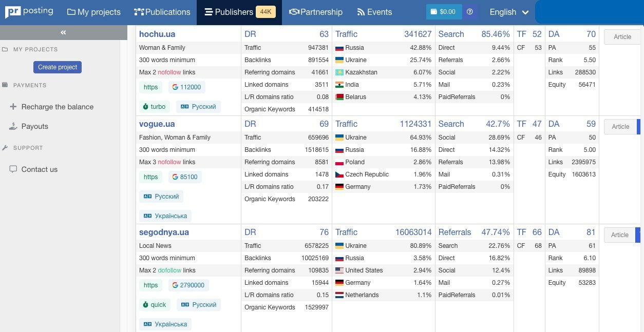Open segodnya.ua publisher link
The width and height of the screenshot is (644, 332).
pos(164,232)
